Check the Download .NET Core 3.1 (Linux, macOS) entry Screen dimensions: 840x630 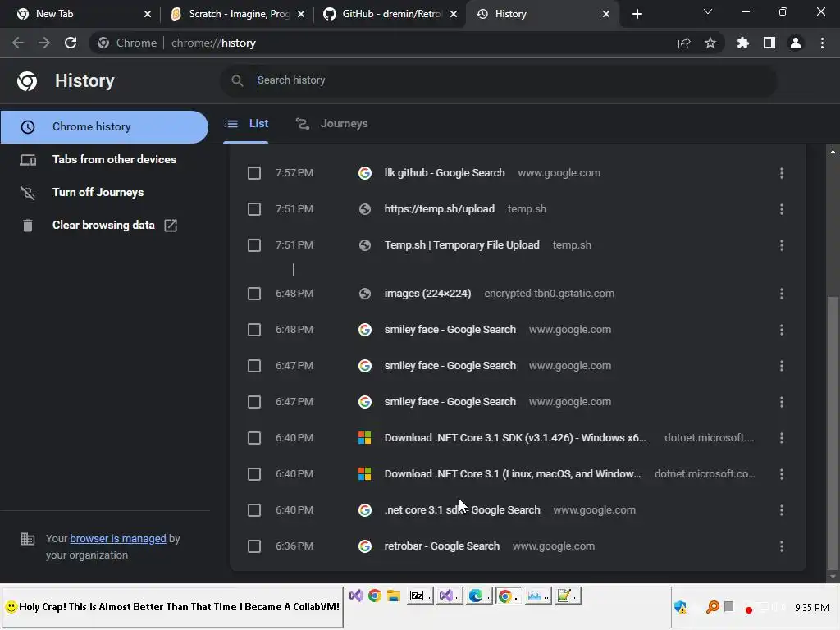(254, 474)
